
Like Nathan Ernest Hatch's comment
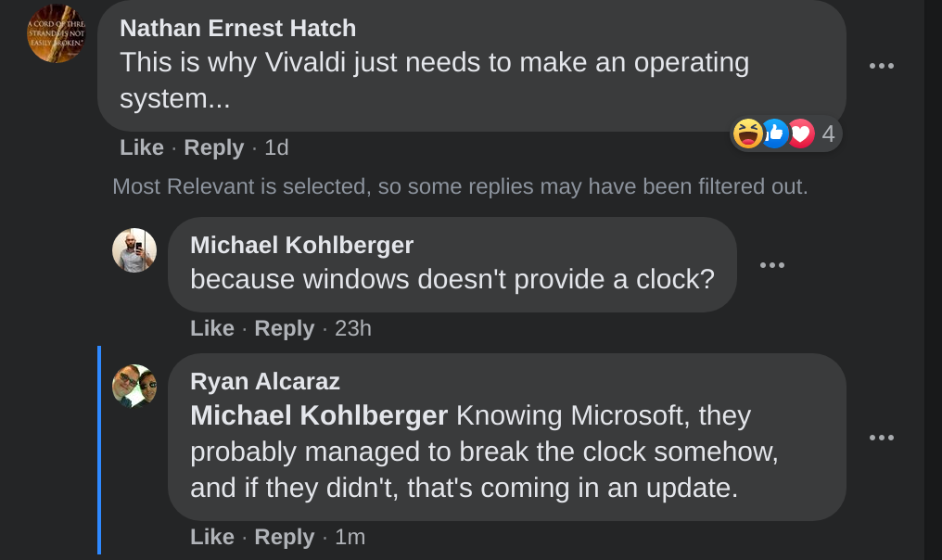pyautogui.click(x=142, y=147)
